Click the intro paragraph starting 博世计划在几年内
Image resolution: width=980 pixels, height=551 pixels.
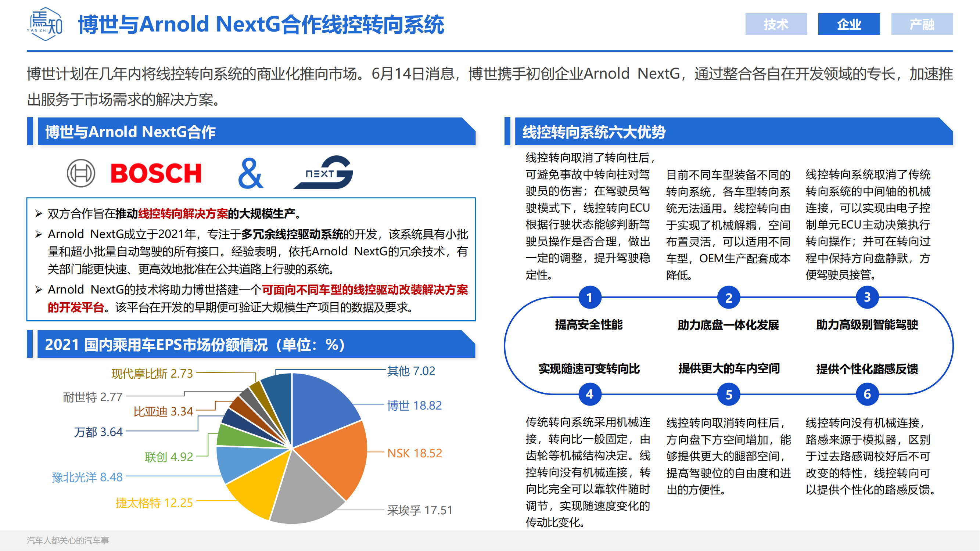[490, 87]
